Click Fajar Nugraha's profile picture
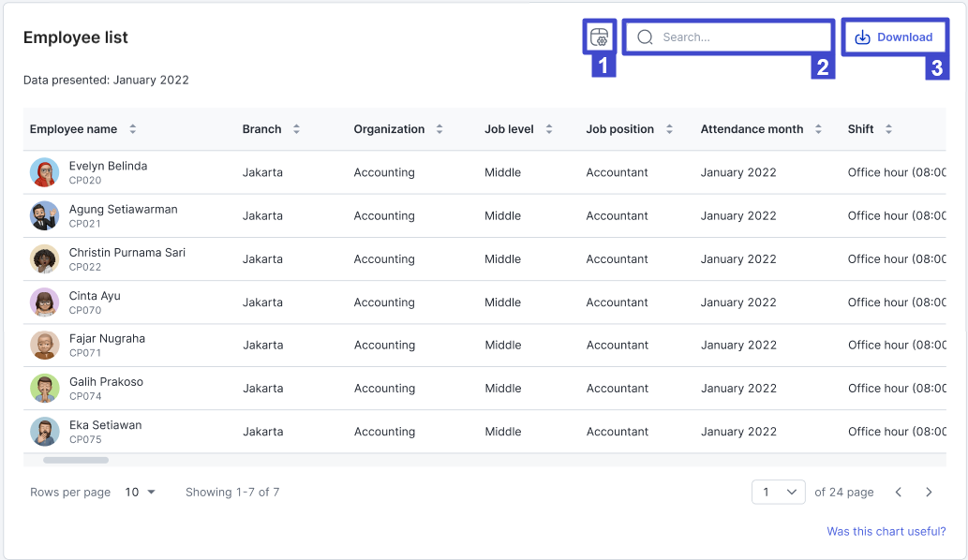This screenshot has height=560, width=968. pos(44,346)
